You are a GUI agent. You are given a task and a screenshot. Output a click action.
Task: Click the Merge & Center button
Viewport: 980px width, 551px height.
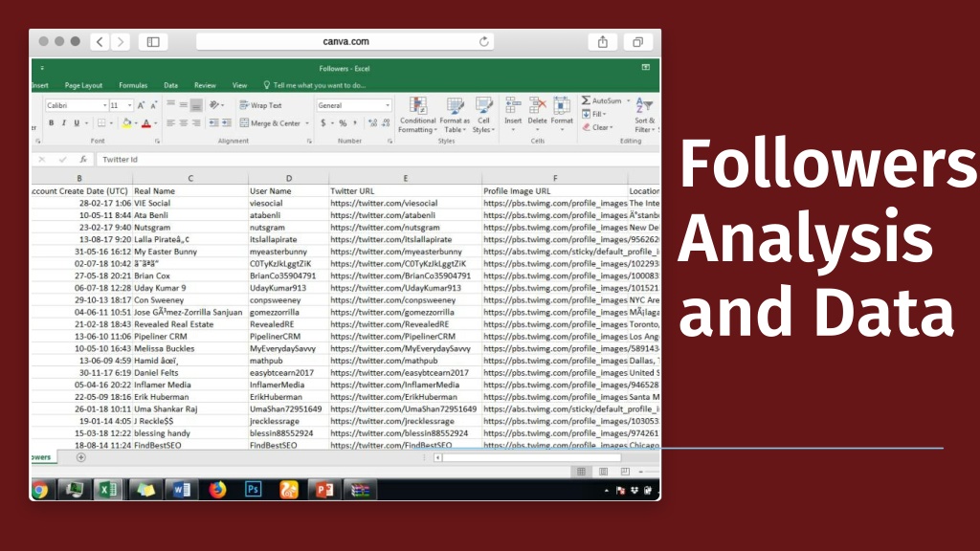coord(271,123)
